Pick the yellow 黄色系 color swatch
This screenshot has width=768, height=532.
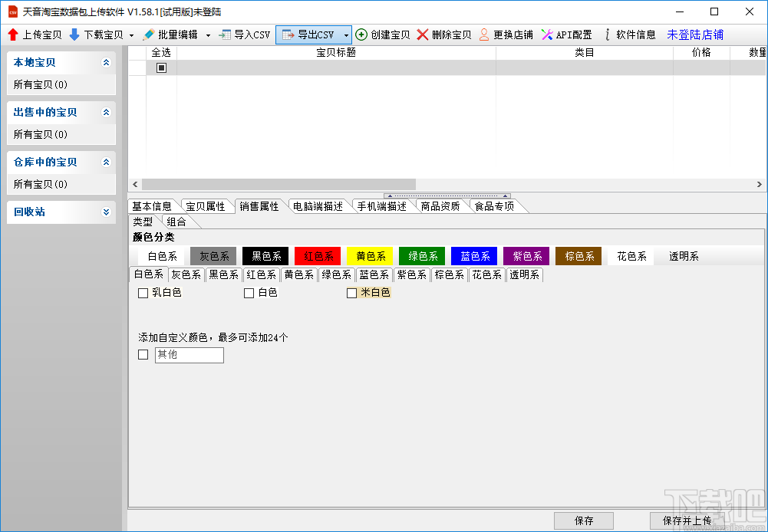coord(371,256)
